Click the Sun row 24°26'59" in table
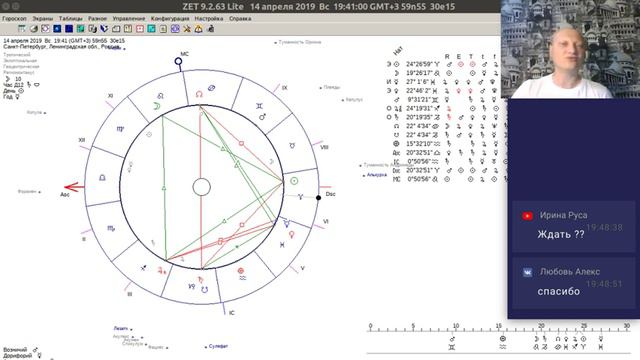Image resolution: width=640 pixels, height=360 pixels. click(442, 64)
